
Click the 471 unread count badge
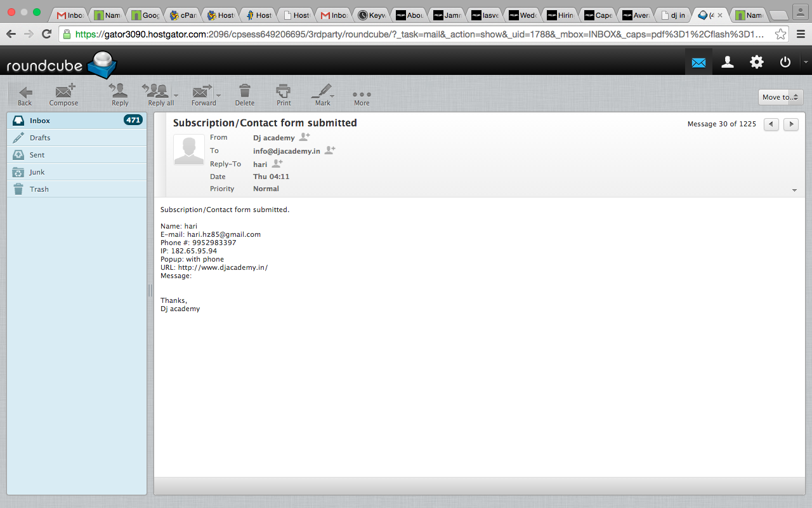coord(133,120)
